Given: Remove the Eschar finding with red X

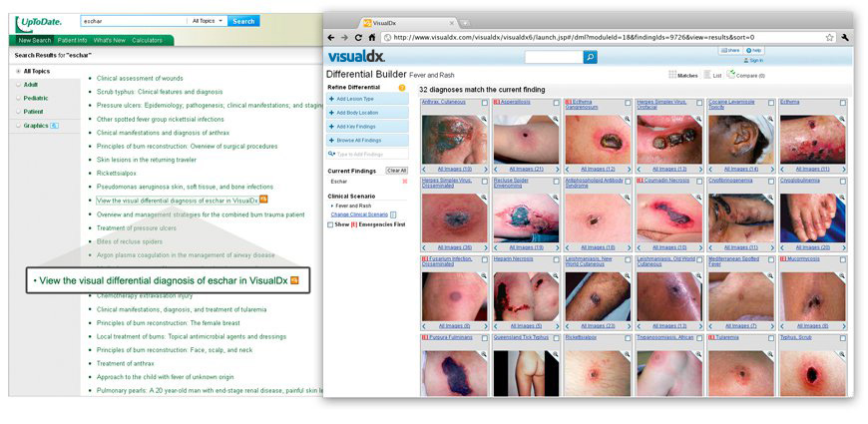Looking at the screenshot, I should pos(404,182).
